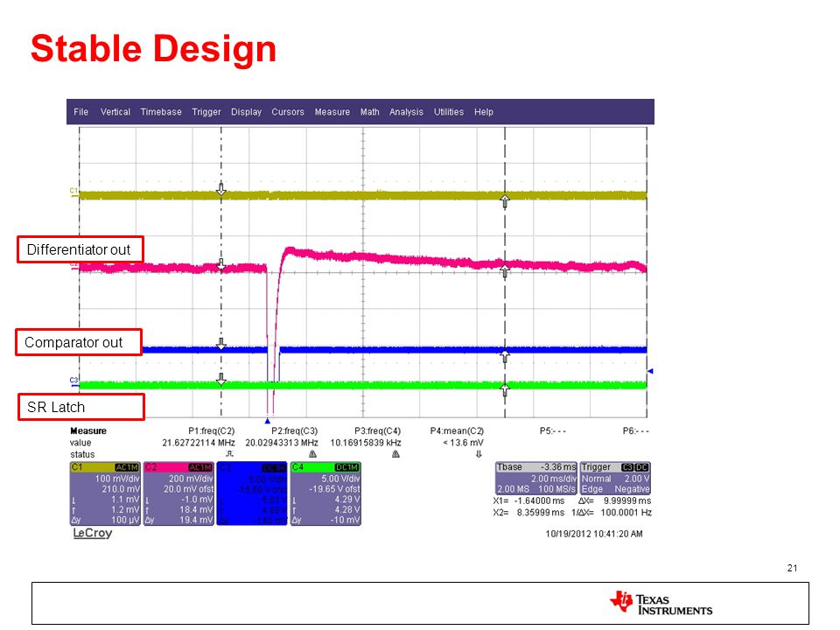The height and width of the screenshot is (630, 840).
Task: Click left cursor arrow on yellow C1 trace
Action: (221, 189)
